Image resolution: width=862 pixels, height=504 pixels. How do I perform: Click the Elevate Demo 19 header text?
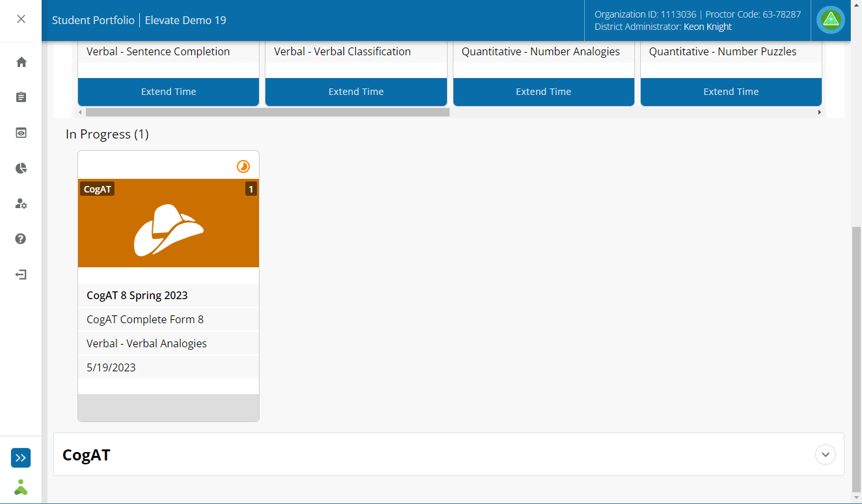point(185,20)
